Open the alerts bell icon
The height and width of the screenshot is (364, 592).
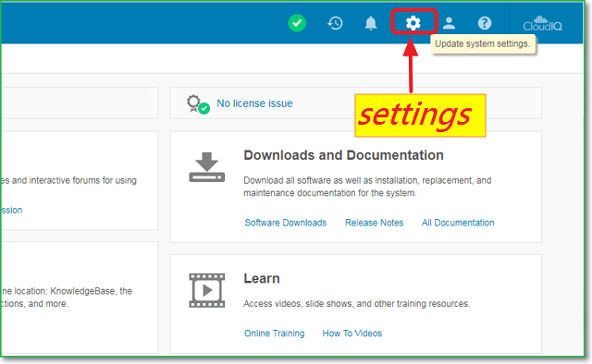(371, 23)
